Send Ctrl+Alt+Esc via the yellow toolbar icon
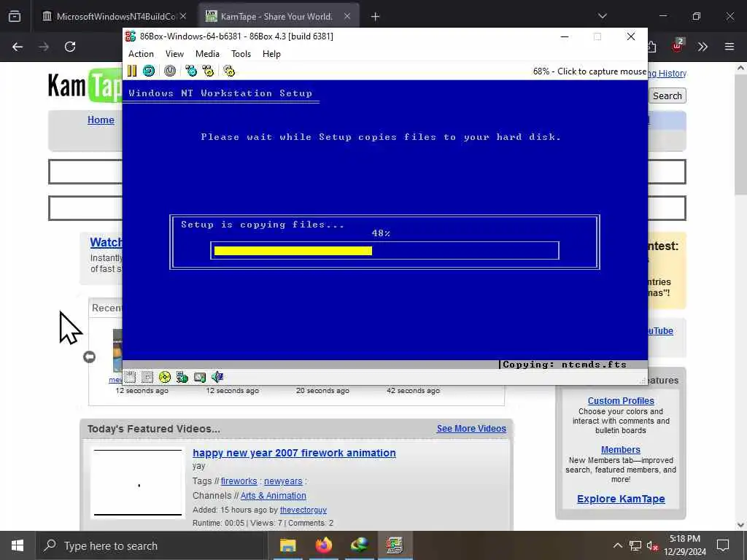The height and width of the screenshot is (560, 747). [208, 71]
